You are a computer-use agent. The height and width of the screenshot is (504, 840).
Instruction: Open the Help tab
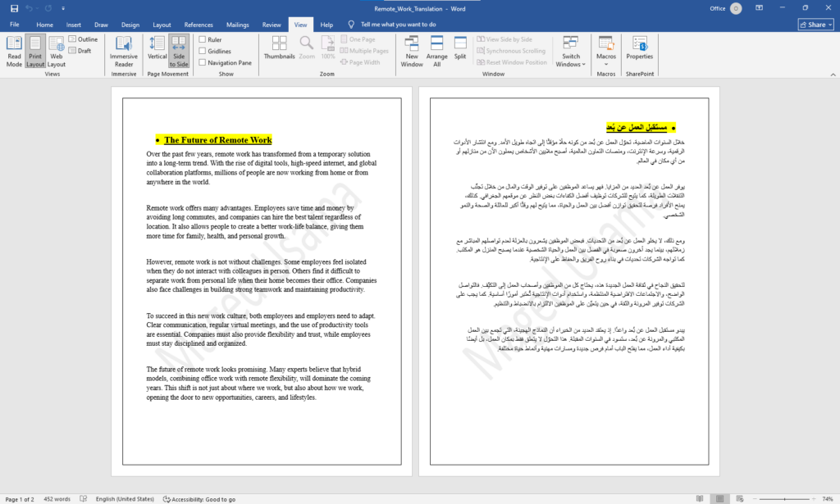click(x=326, y=25)
